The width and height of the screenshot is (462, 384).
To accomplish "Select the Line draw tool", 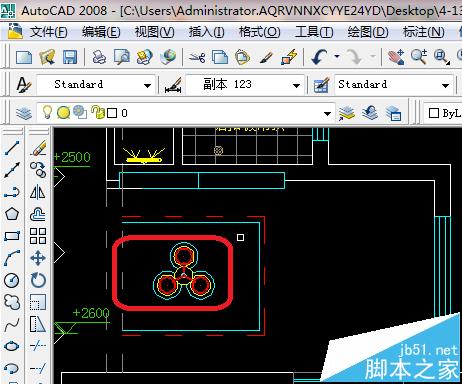I will (12, 148).
